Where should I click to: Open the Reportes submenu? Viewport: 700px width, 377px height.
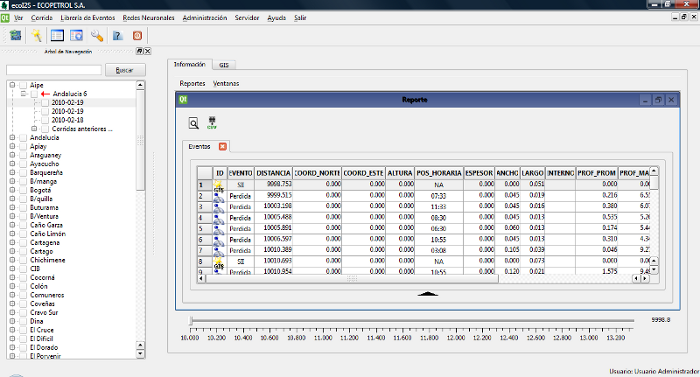(192, 84)
